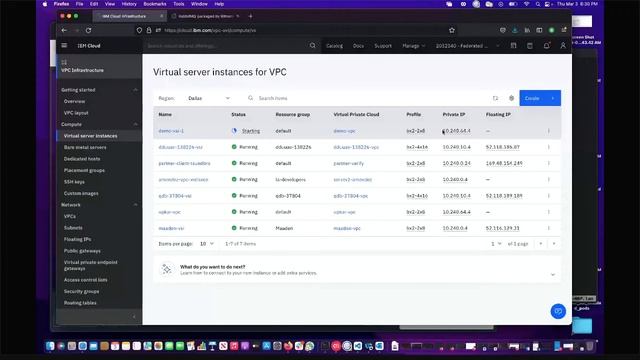Open Spotlight search in macOS menu bar
The image size is (640, 360).
pos(538,4)
